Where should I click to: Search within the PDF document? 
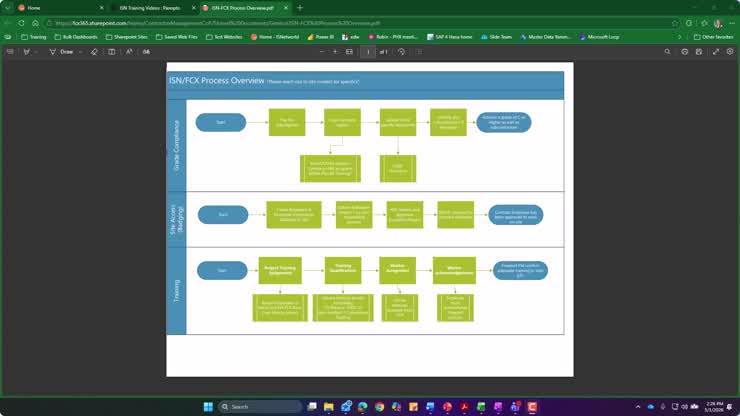click(667, 52)
